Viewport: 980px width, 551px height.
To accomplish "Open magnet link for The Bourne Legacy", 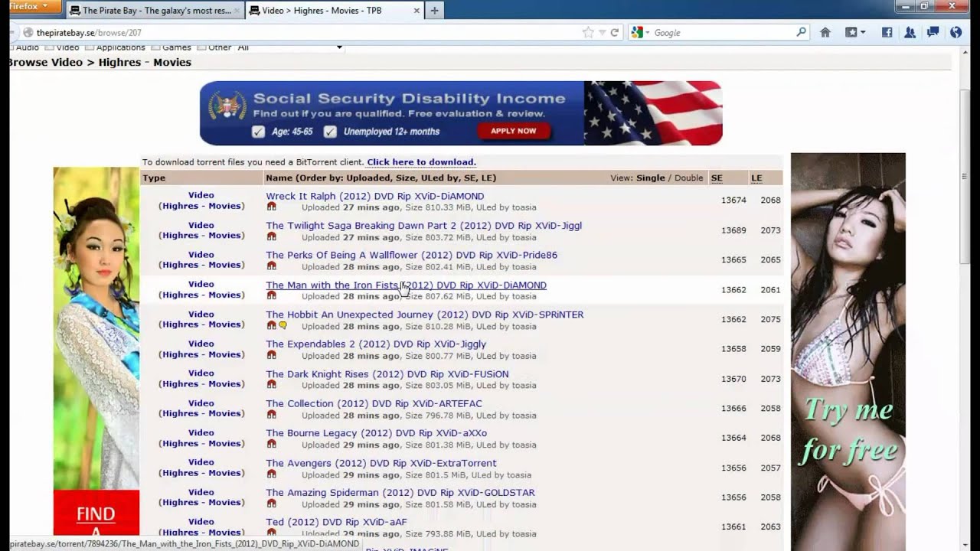I will point(271,445).
